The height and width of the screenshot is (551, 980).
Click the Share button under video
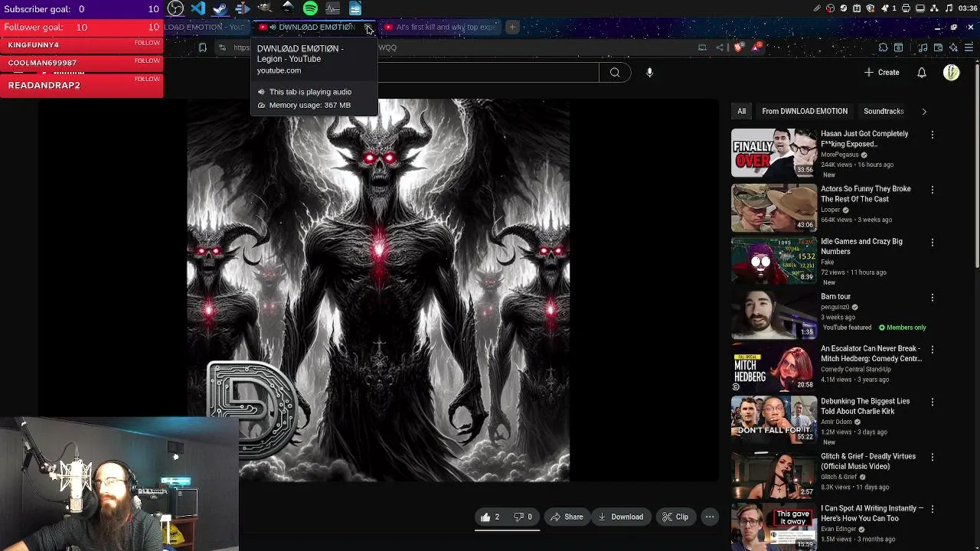pyautogui.click(x=567, y=517)
